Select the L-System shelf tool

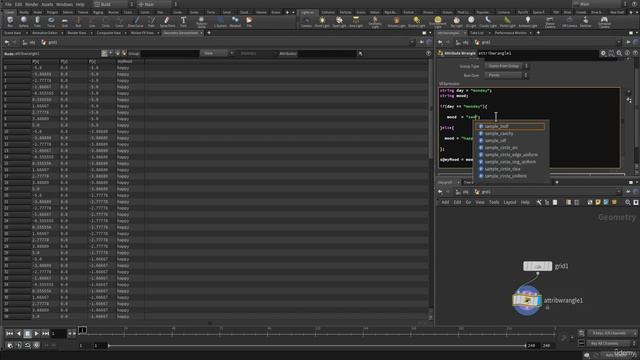coord(220,22)
